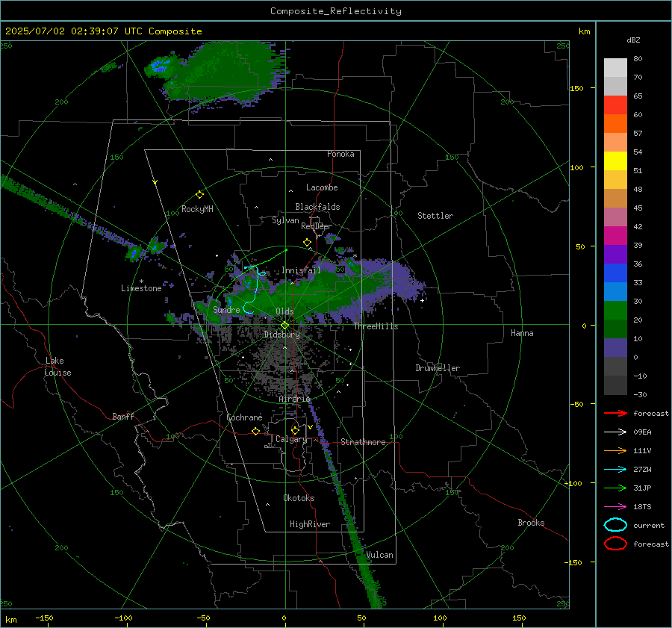Click the Okotoks city label
This screenshot has width=672, height=628.
click(299, 498)
